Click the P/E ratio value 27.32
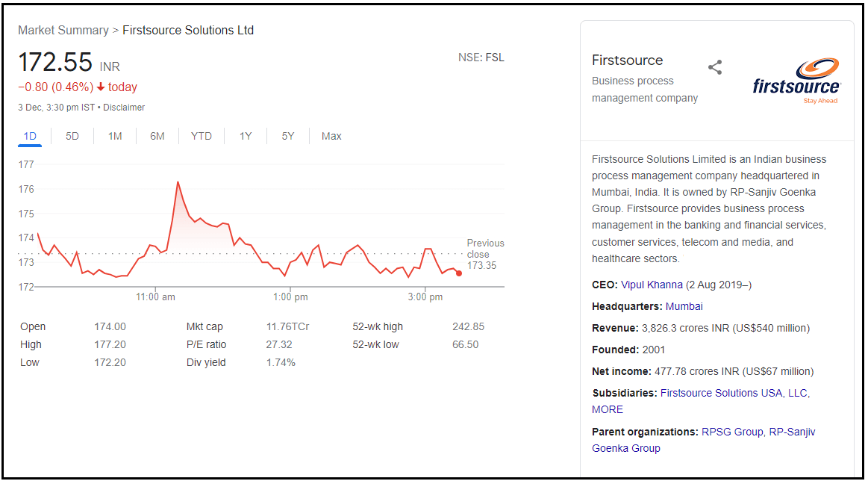This screenshot has height=481, width=868. (x=279, y=344)
